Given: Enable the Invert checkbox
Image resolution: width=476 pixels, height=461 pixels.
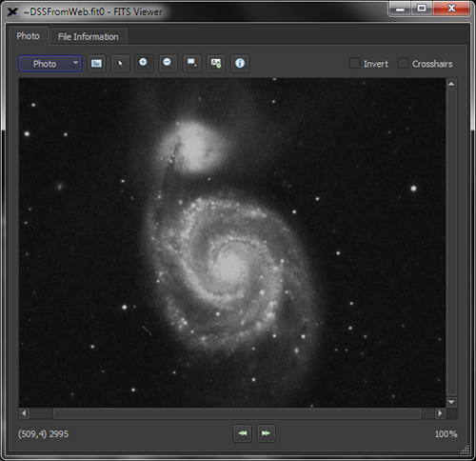Looking at the screenshot, I should pos(355,63).
